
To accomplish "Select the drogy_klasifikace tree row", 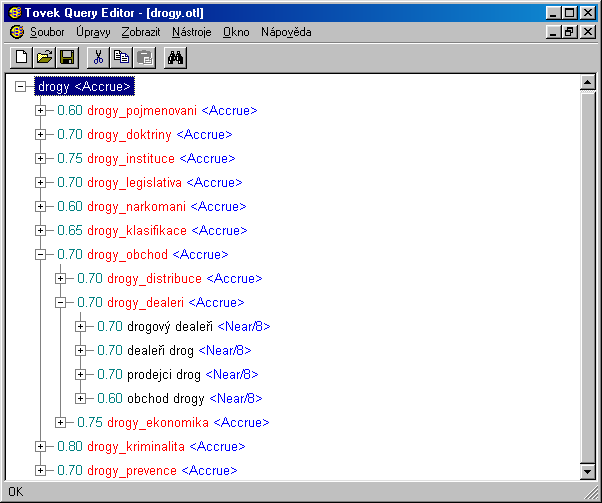I will (x=152, y=231).
